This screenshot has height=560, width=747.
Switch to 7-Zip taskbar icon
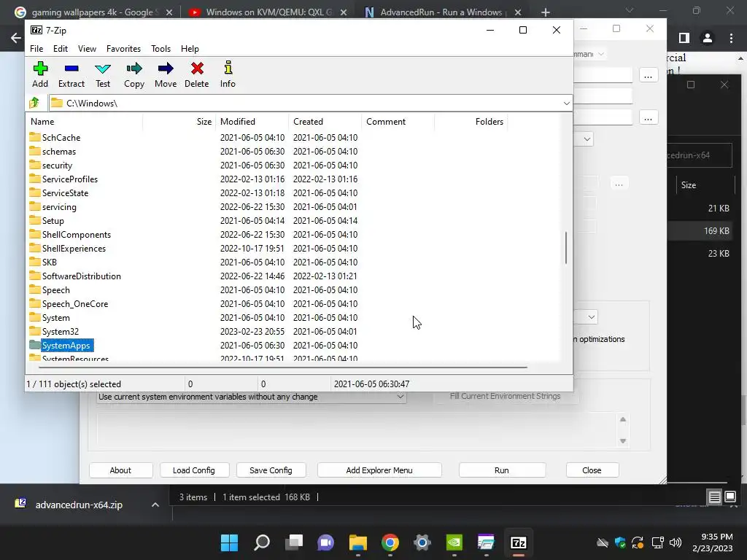[x=519, y=542]
